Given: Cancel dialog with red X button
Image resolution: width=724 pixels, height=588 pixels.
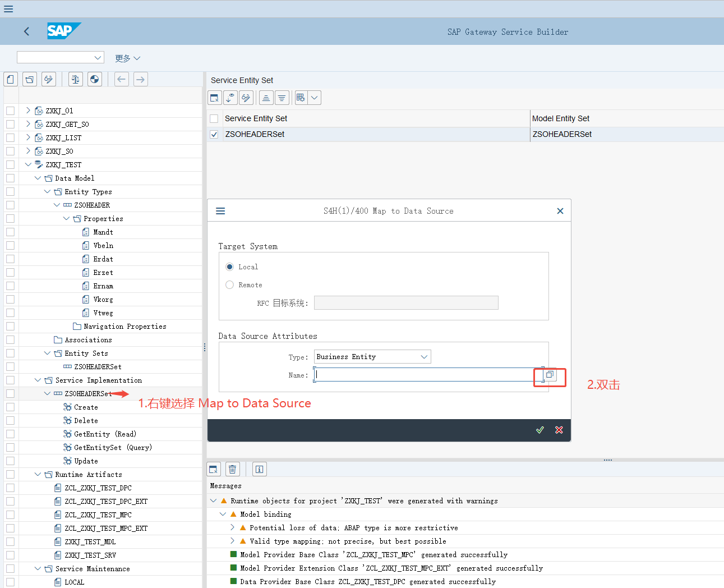Looking at the screenshot, I should [559, 430].
